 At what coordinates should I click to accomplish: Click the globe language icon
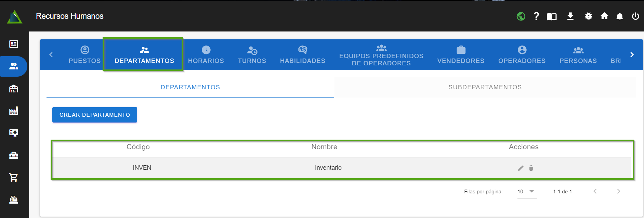pyautogui.click(x=521, y=16)
